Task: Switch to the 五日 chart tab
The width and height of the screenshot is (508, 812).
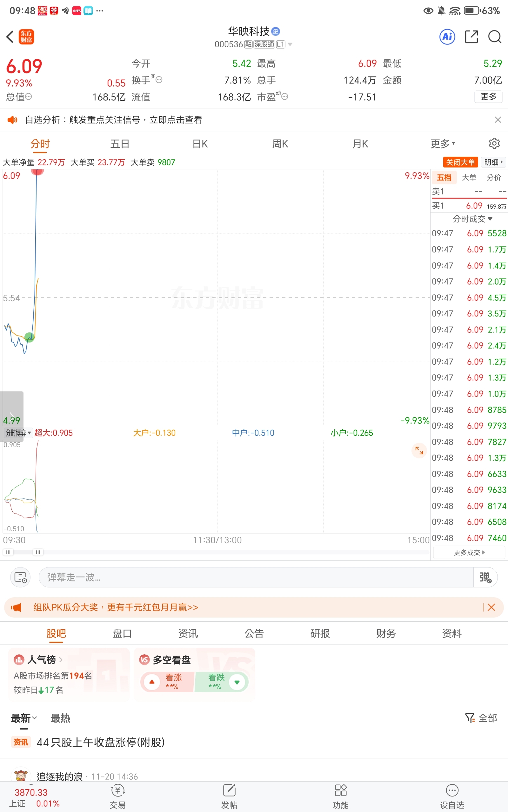Action: click(x=120, y=144)
